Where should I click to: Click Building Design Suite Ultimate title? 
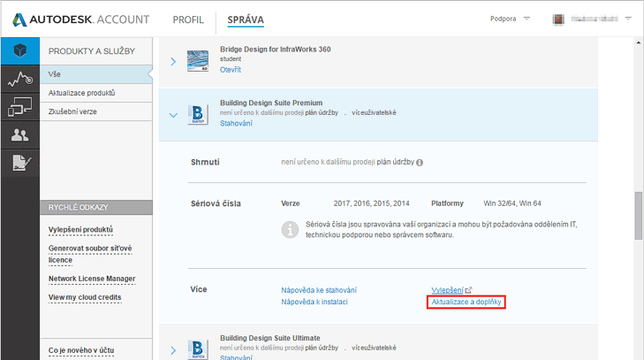point(269,338)
